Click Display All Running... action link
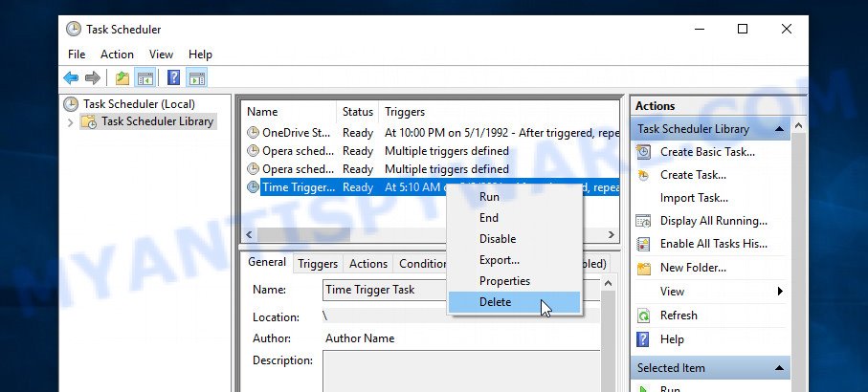The height and width of the screenshot is (392, 868). (x=714, y=221)
